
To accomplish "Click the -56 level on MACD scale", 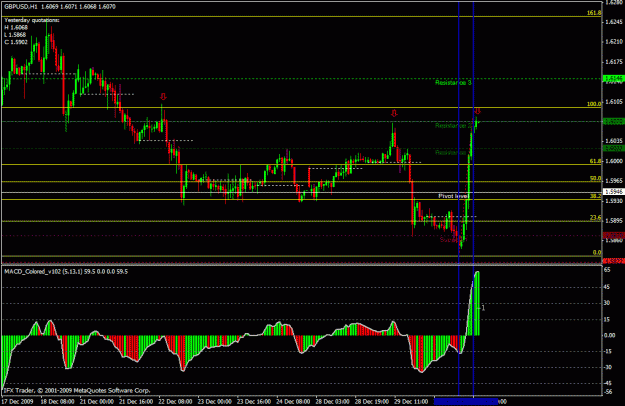I will (x=607, y=392).
